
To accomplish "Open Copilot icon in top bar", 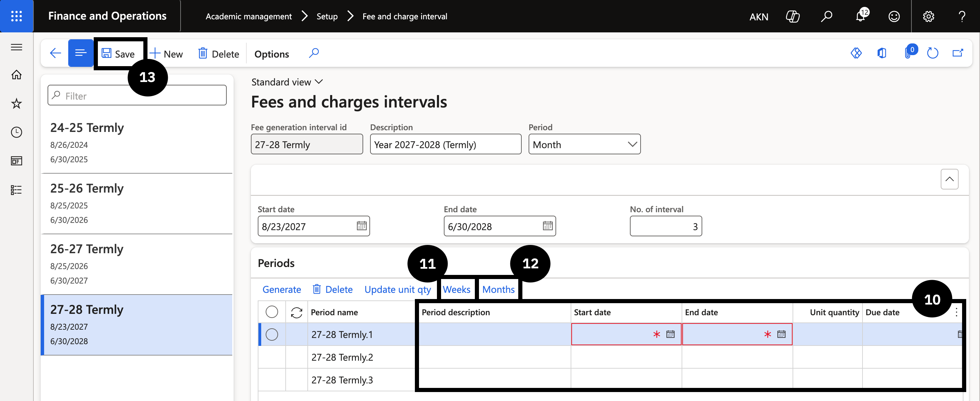I will 793,16.
